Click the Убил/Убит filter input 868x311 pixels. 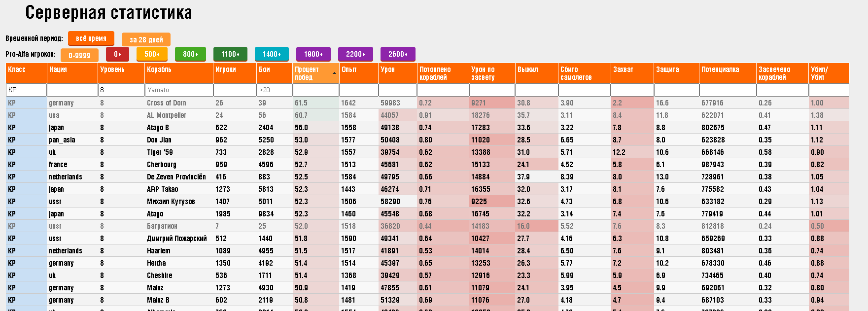pyautogui.click(x=829, y=90)
